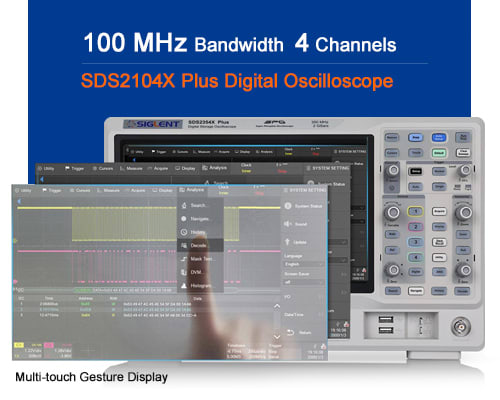Click the Normal trigger hardware button
Screen dimensions: 500x400
click(x=439, y=171)
